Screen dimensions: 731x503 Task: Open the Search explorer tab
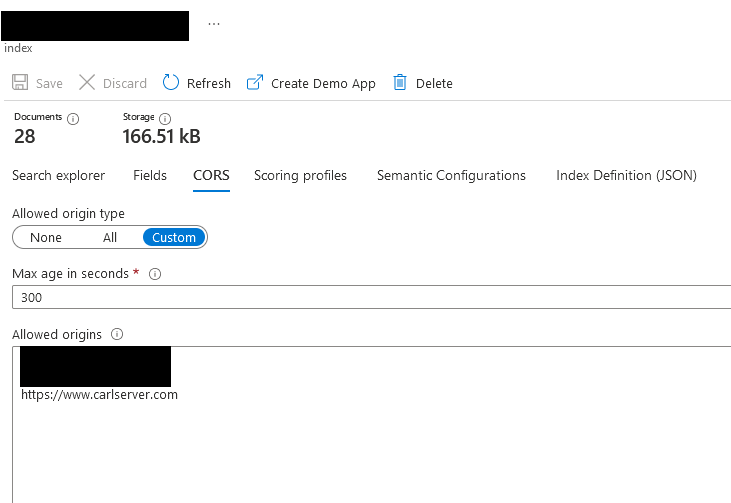pyautogui.click(x=58, y=175)
